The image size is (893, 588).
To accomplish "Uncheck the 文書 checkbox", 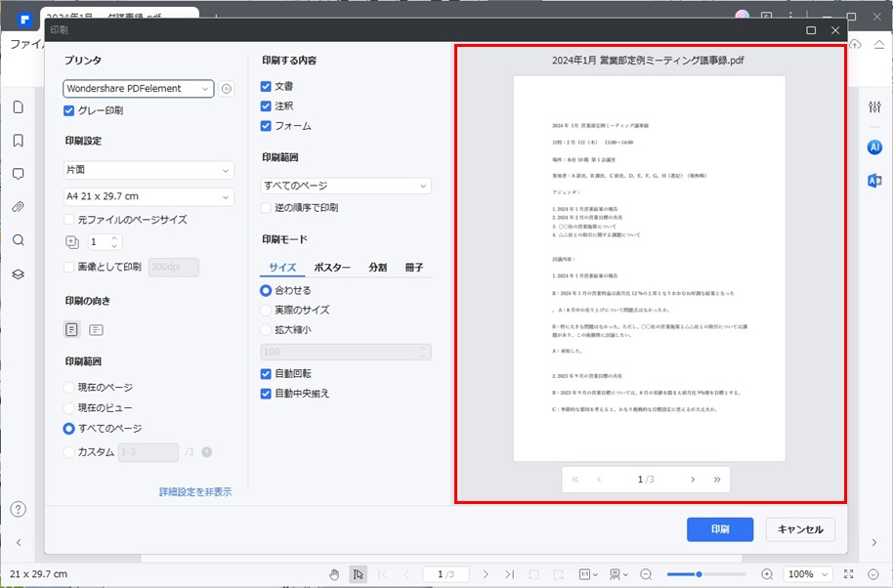I will pos(266,87).
